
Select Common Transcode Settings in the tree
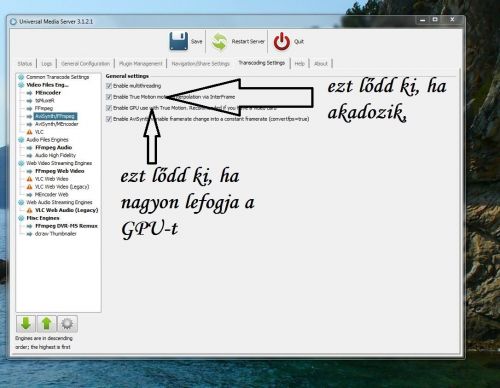[x=58, y=77]
